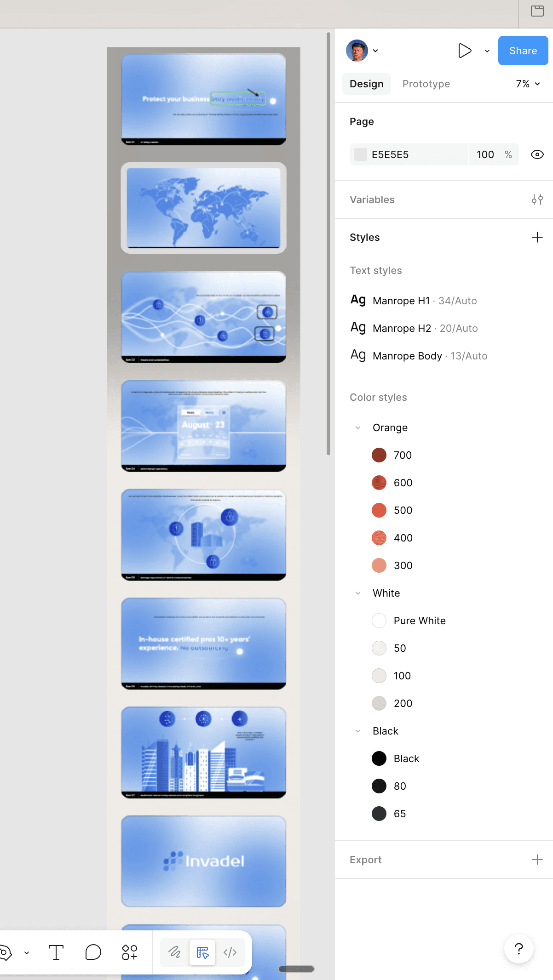Select the Orange 500 color swatch
This screenshot has width=553, height=980.
point(379,510)
